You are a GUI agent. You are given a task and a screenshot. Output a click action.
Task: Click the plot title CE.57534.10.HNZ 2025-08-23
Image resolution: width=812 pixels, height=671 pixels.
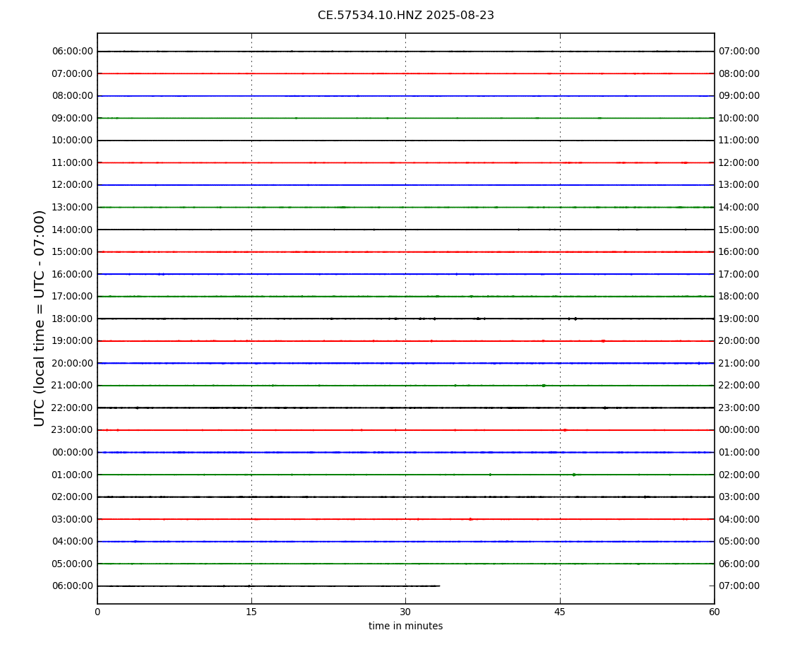coord(405,16)
